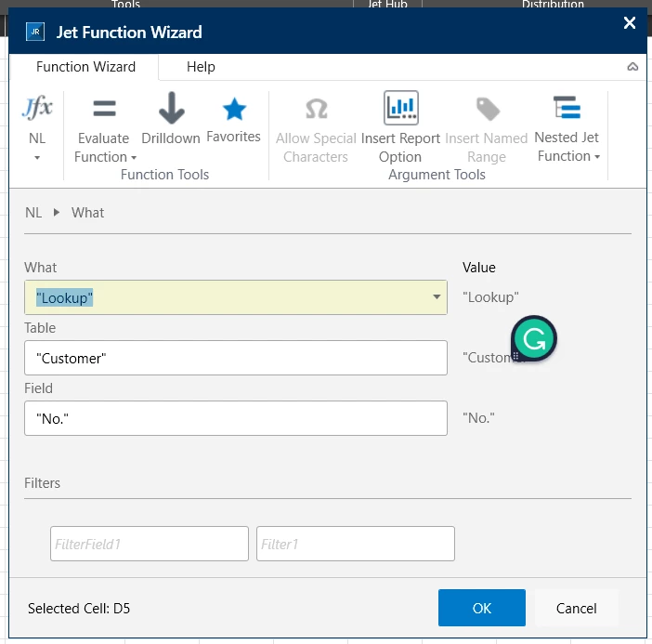Click the NL breadcrumb item

33,213
